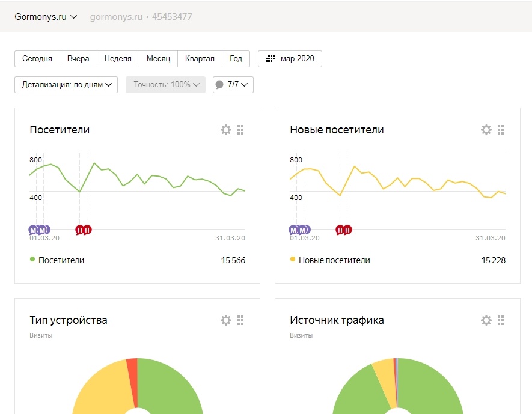Click the second purple M annotation in Новые посетители chart
Viewport: 532px width, 414px height.
[x=303, y=230]
